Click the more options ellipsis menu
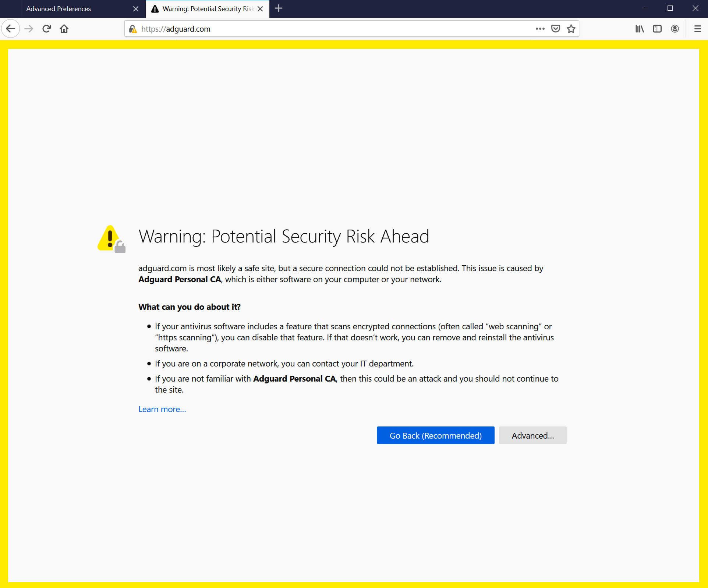The image size is (708, 588). point(539,28)
